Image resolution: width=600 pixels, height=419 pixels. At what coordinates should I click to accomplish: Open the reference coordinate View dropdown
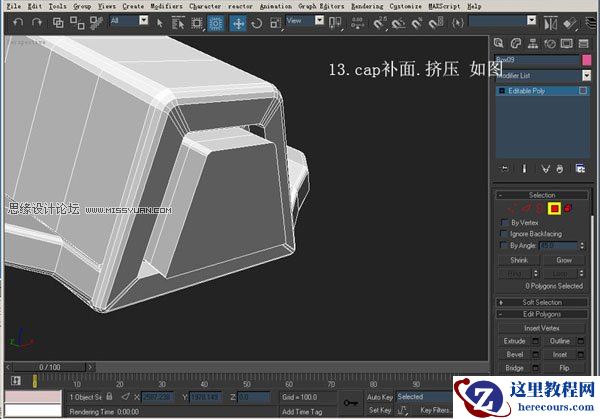coord(320,20)
